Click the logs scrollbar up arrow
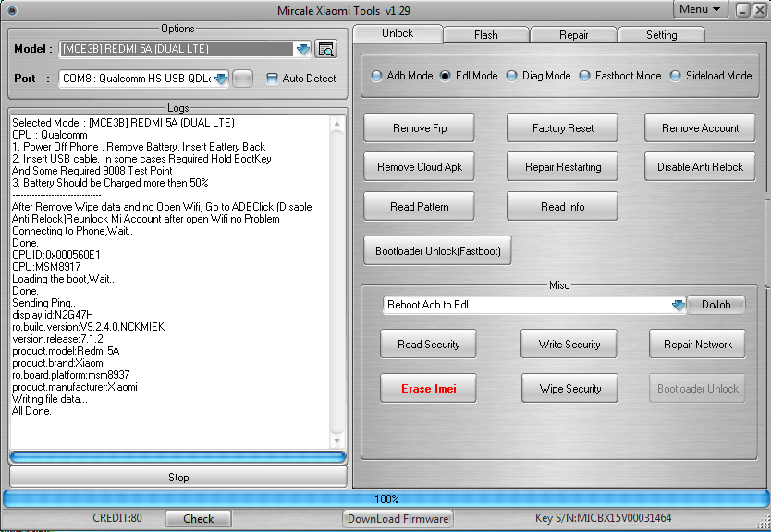771x532 pixels. point(337,123)
